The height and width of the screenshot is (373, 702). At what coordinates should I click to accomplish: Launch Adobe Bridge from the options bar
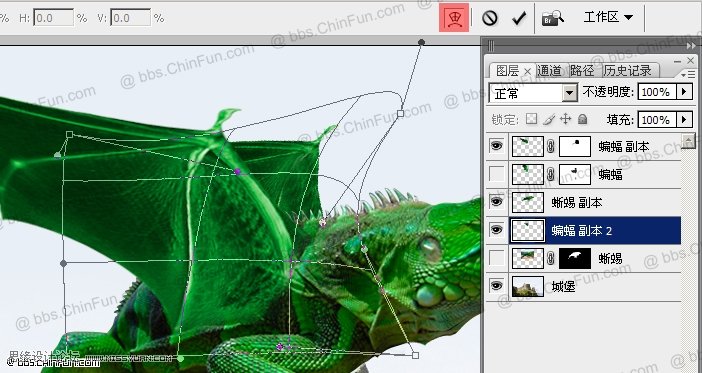click(552, 18)
